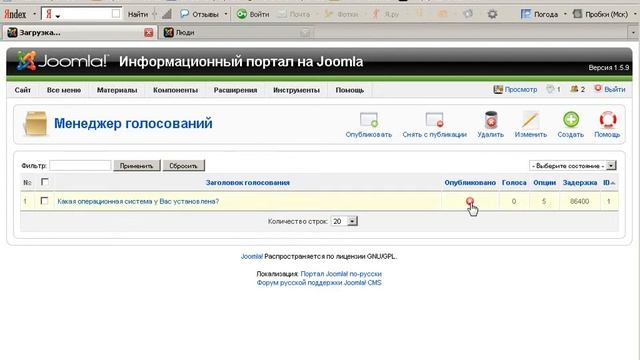Screen dimensions: 640x360
Task: Sort by Заголовок голосования column
Action: [248, 182]
